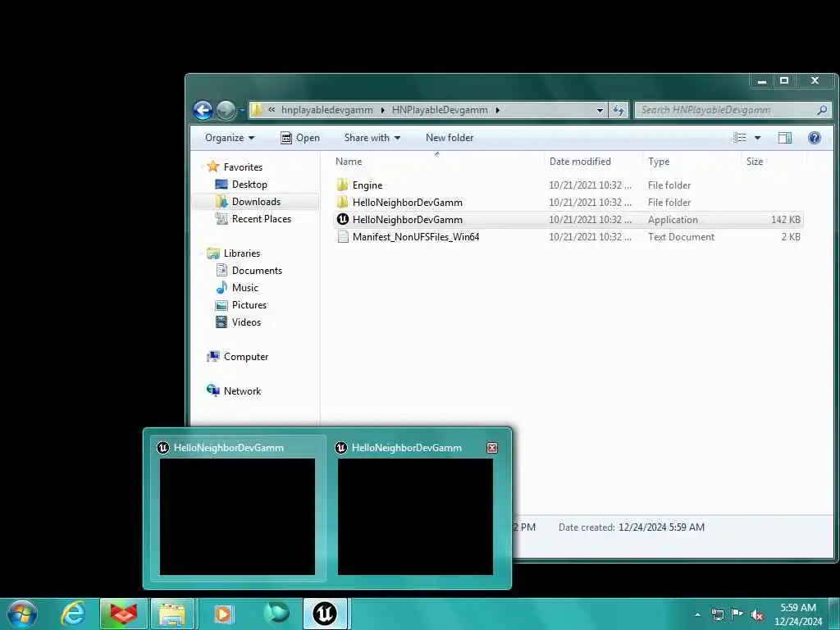840x630 pixels.
Task: Select Network in the navigation pane
Action: tap(242, 391)
